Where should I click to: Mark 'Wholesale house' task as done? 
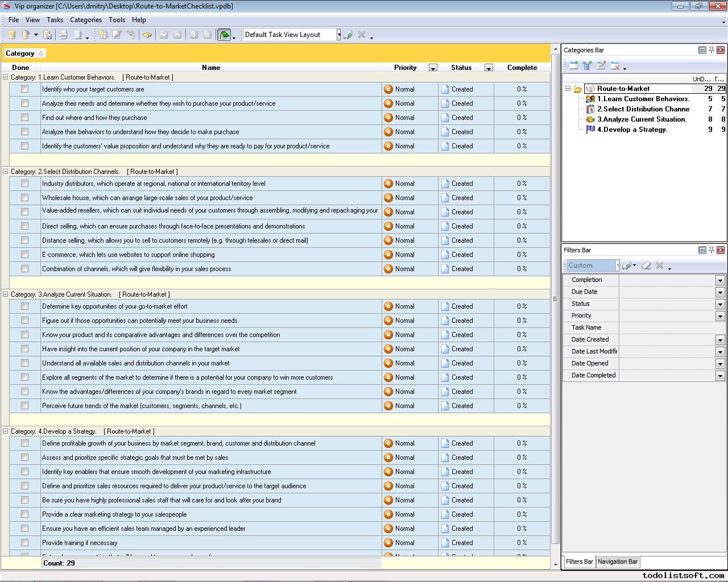coord(24,198)
